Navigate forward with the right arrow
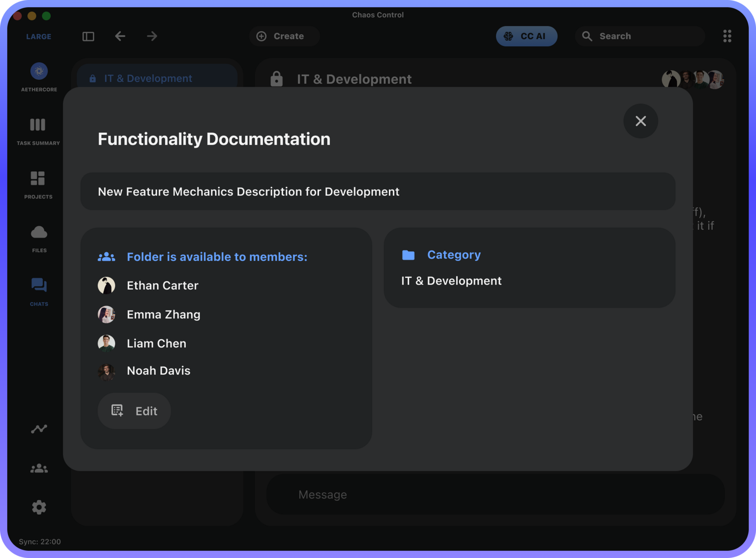This screenshot has height=558, width=756. click(152, 36)
